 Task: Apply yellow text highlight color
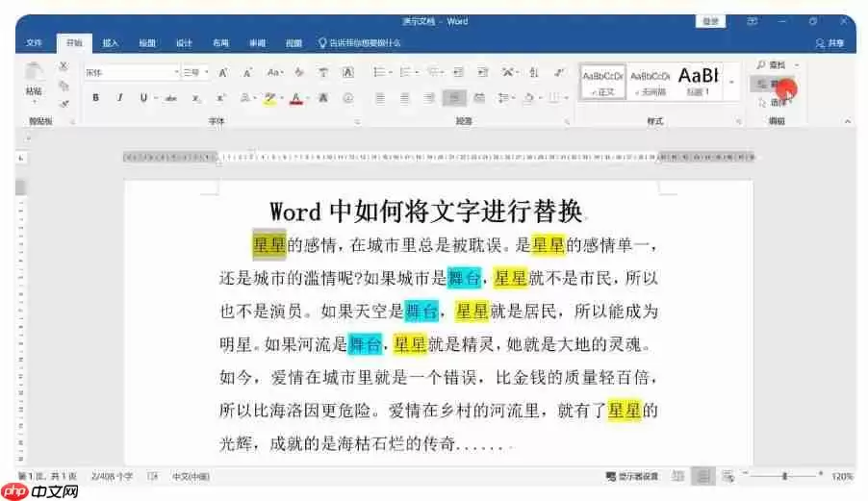(x=269, y=98)
